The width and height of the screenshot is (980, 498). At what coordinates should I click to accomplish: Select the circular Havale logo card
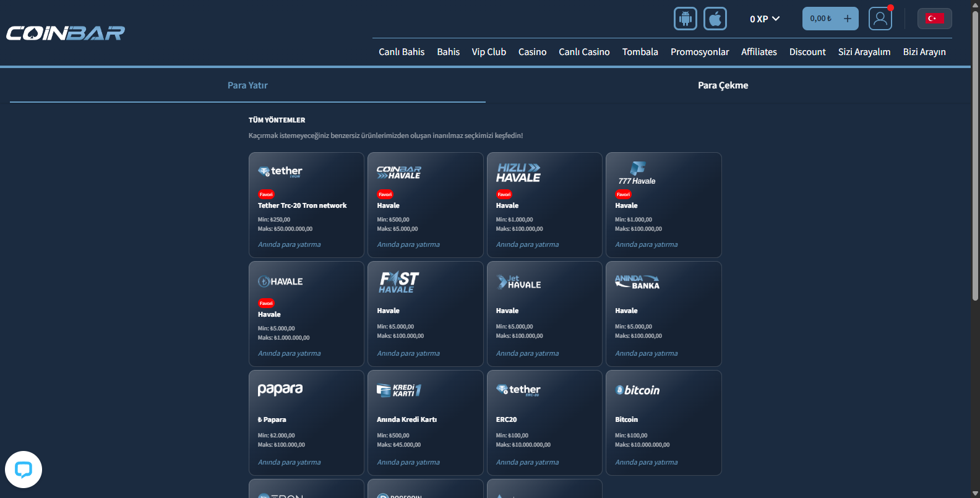tap(280, 281)
